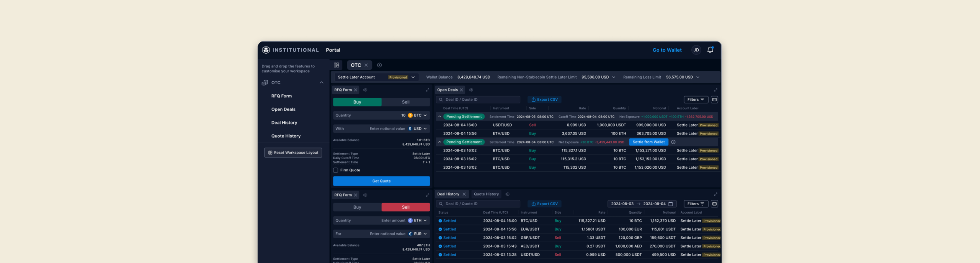Select the OTC workspace tab
The width and height of the screenshot is (980, 263).
pos(356,65)
